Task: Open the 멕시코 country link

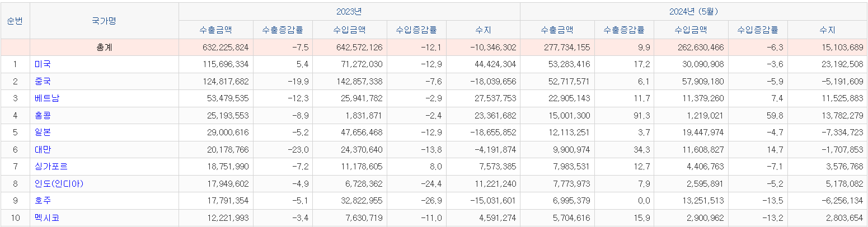Action: 46,218
